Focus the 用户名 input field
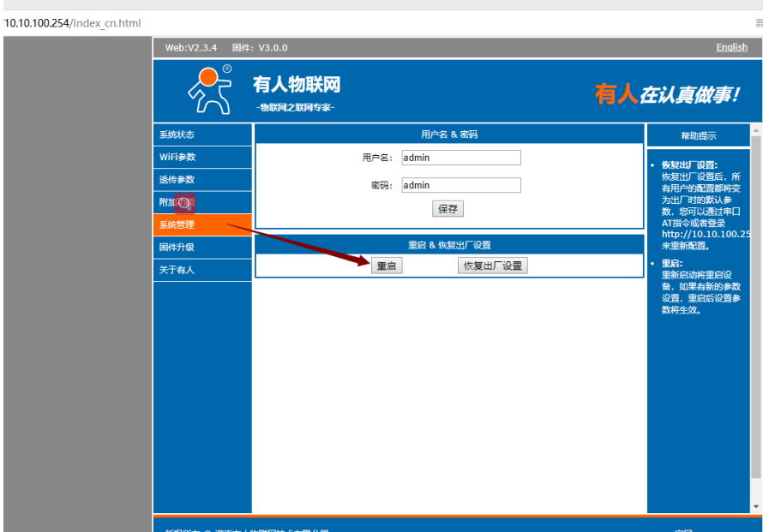The height and width of the screenshot is (532, 763). (x=460, y=158)
